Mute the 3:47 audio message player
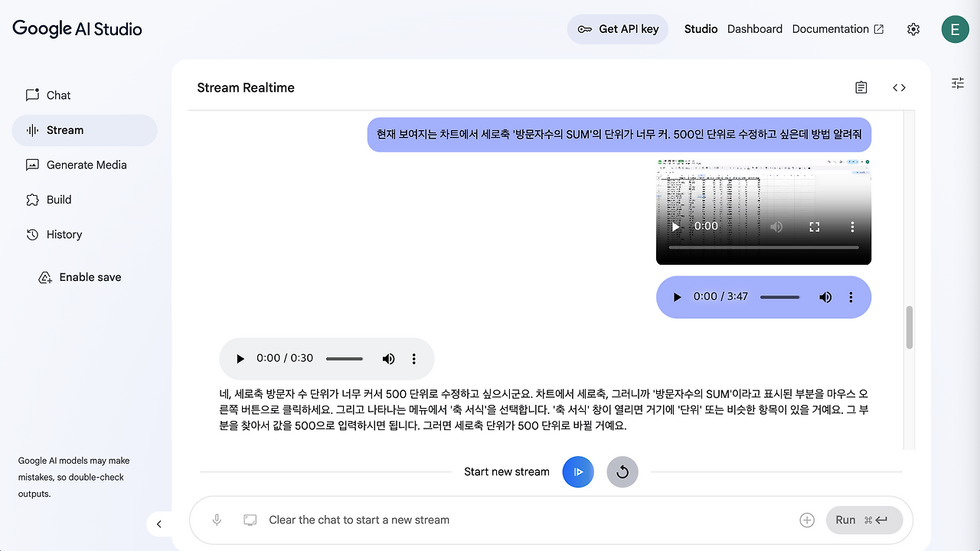 click(x=825, y=297)
